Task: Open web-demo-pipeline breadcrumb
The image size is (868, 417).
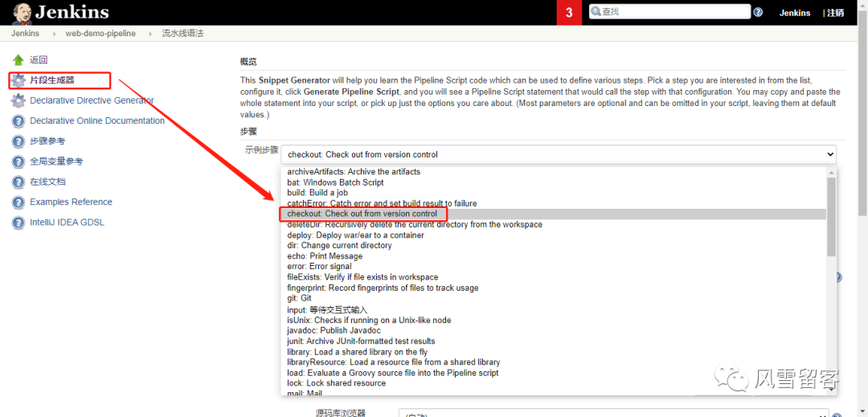Action: pos(100,33)
